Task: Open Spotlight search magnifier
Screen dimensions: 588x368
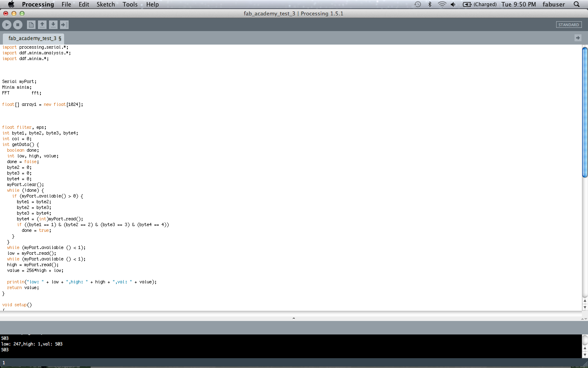Action: pos(577,4)
